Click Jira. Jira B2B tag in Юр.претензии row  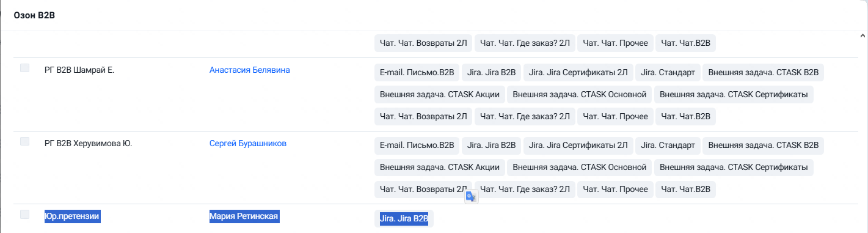404,218
